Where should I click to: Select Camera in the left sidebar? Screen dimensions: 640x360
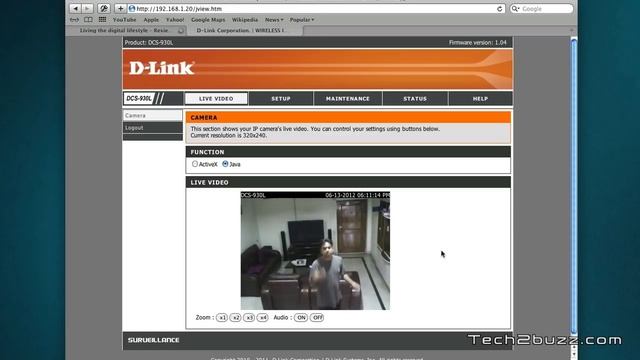click(153, 116)
